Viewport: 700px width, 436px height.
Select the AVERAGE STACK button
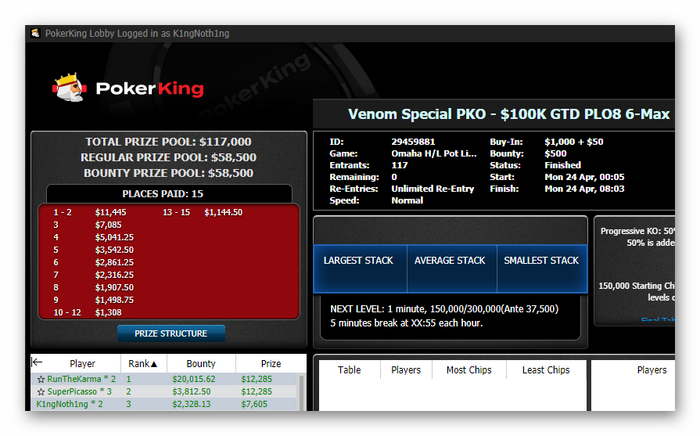pyautogui.click(x=452, y=269)
